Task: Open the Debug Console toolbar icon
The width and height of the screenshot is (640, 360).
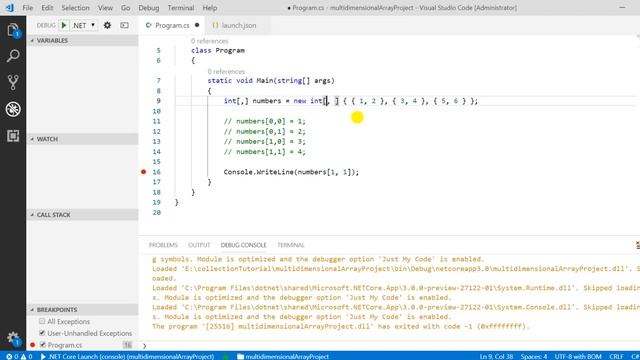Action: pyautogui.click(x=124, y=25)
